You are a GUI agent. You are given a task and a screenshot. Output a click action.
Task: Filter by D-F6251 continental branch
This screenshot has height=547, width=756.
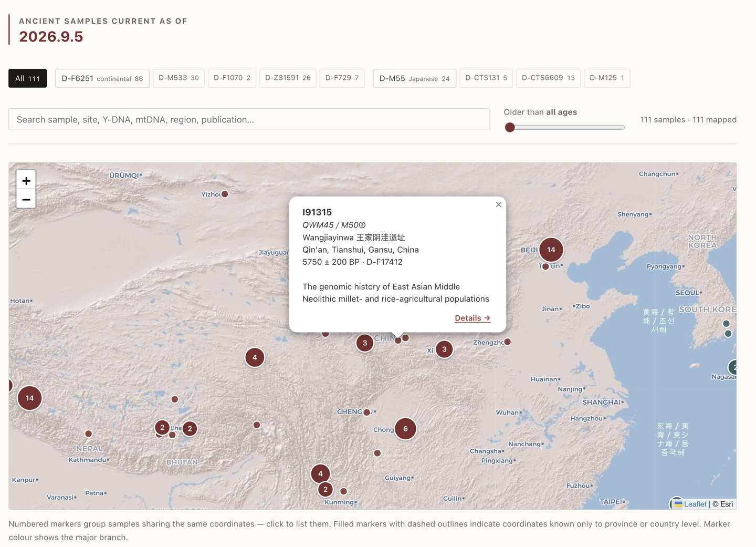point(102,78)
